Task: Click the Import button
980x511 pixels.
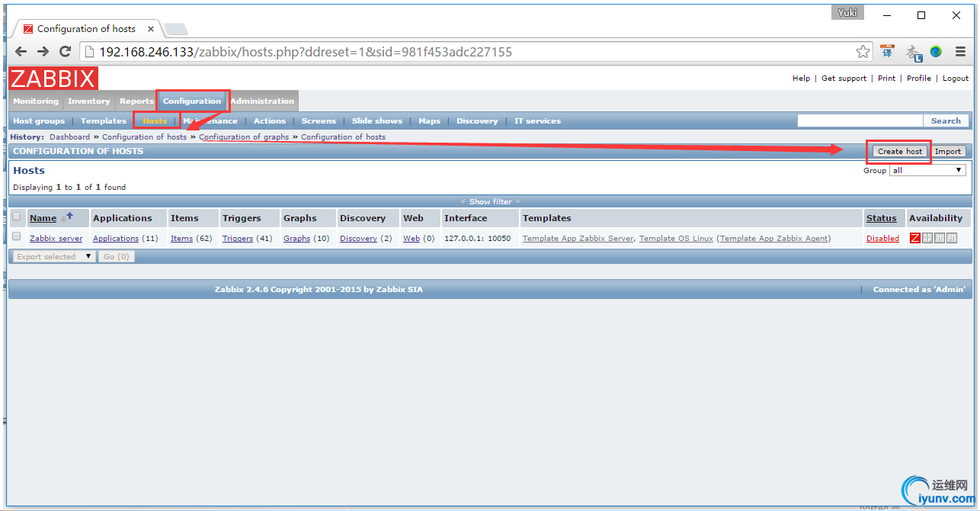Action: pyautogui.click(x=948, y=151)
